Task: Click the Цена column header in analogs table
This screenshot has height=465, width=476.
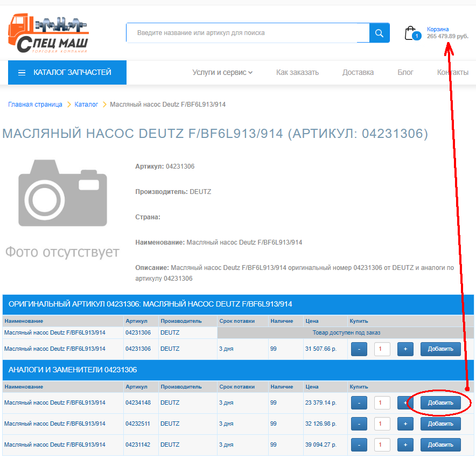Action: [x=325, y=387]
